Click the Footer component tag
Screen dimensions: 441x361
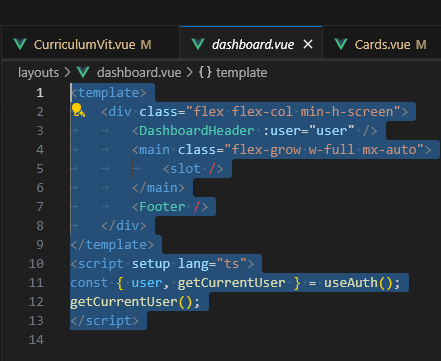pos(170,207)
